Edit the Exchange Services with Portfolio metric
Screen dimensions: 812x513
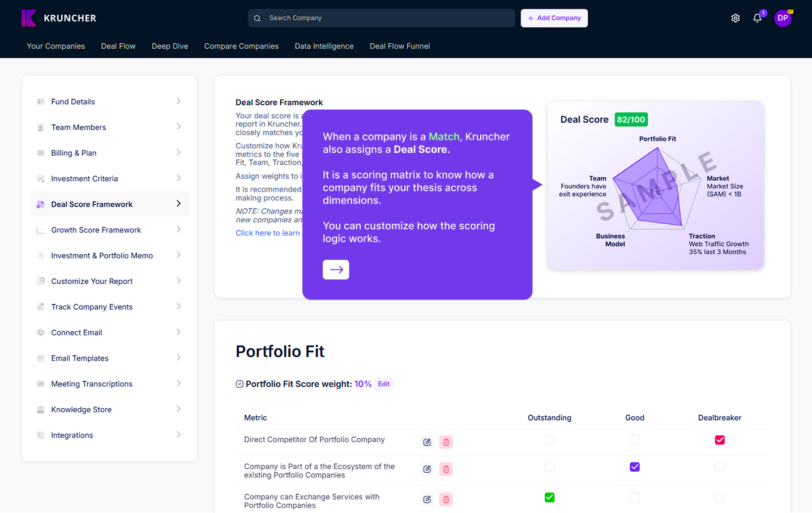point(427,499)
